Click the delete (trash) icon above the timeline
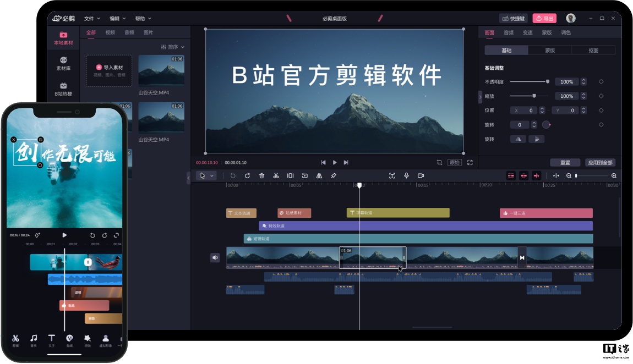Image resolution: width=633 pixels, height=364 pixels. [x=261, y=175]
